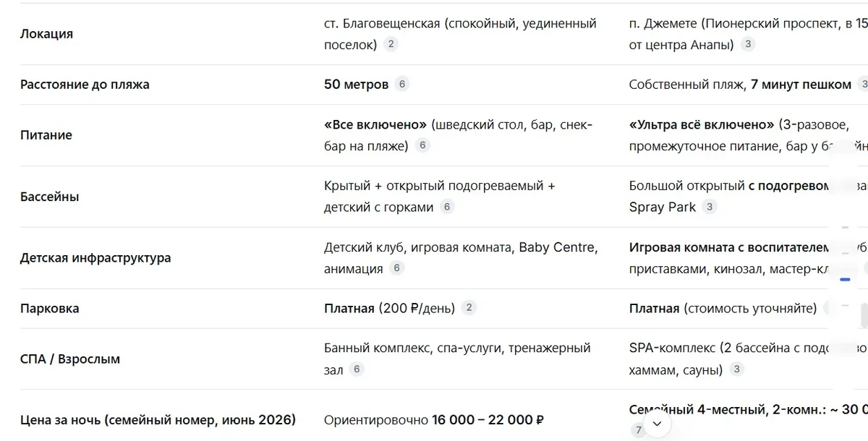
Task: Click the СПА / Взрослым row label
Action: 70,359
